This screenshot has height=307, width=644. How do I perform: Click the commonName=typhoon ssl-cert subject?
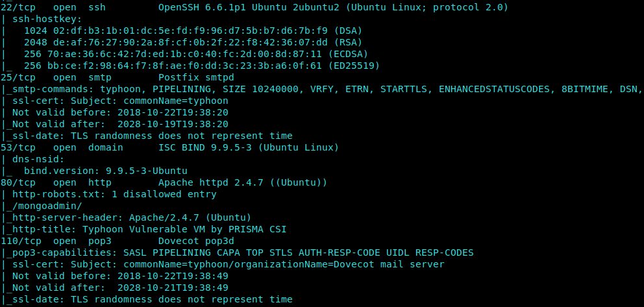[x=176, y=101]
